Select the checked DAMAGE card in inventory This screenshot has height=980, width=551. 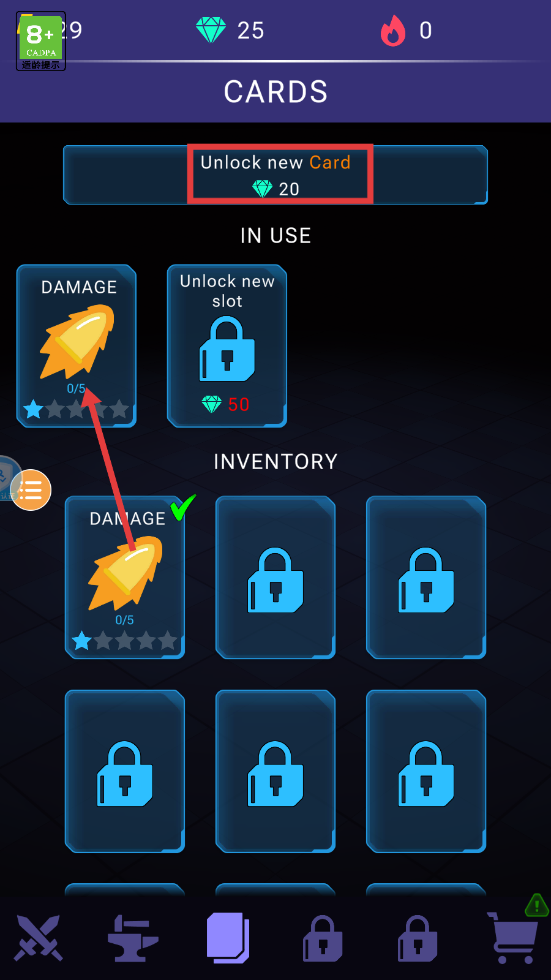[x=125, y=578]
